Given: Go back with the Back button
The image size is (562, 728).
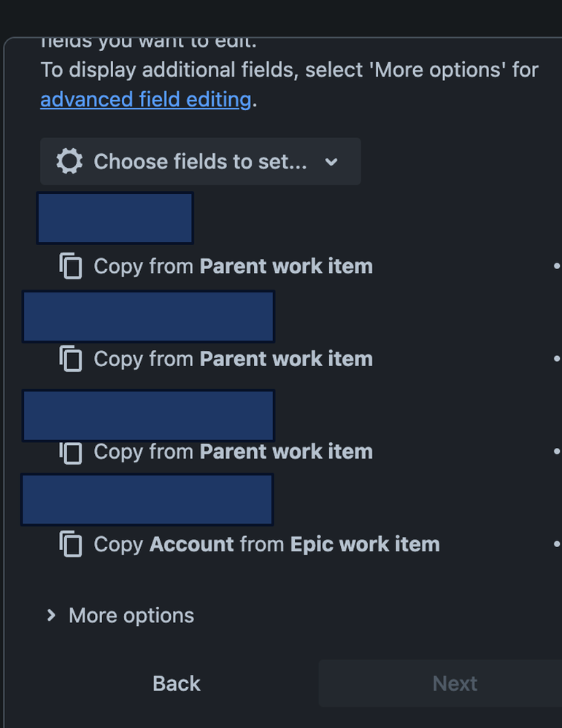Looking at the screenshot, I should tap(177, 684).
